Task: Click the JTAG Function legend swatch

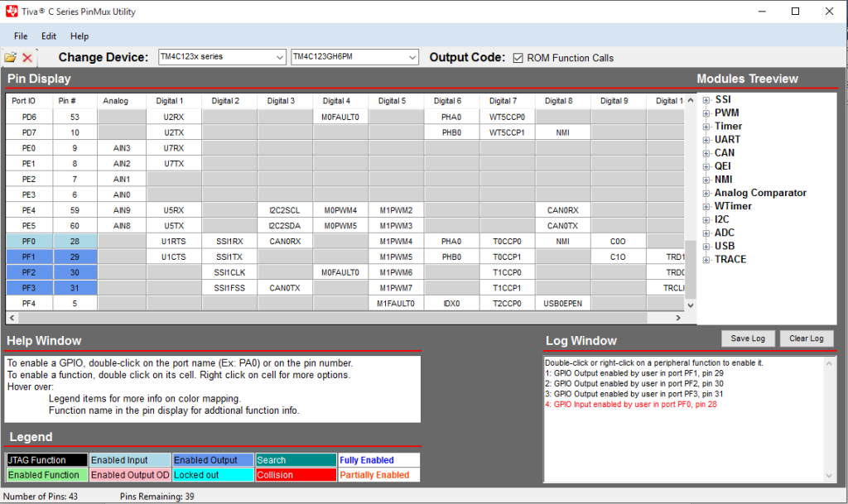Action: [x=46, y=460]
